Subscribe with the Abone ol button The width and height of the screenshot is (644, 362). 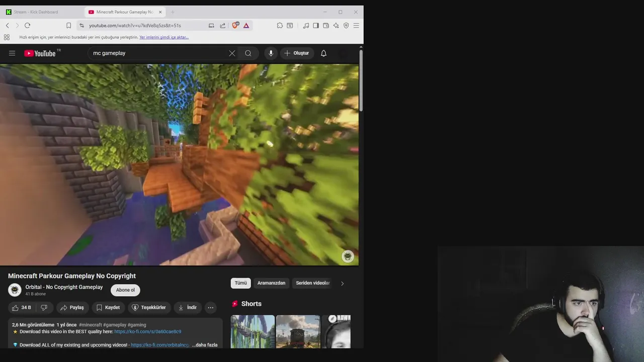[x=125, y=290]
